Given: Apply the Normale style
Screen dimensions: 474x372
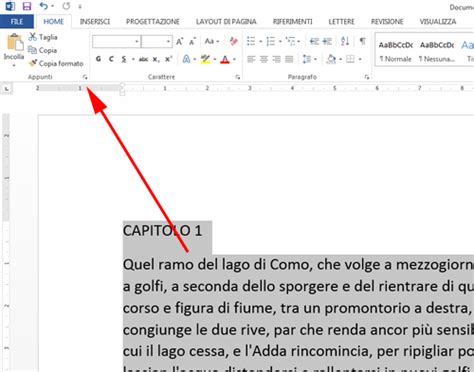Looking at the screenshot, I should click(x=396, y=51).
